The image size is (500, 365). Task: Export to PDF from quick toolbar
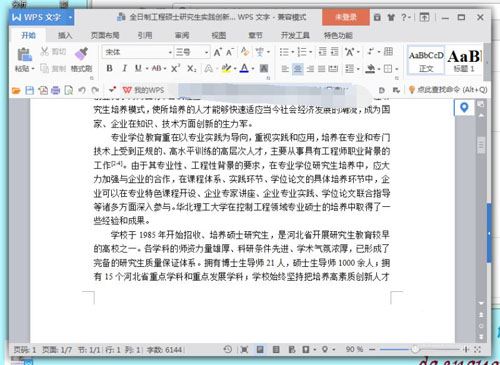43,90
